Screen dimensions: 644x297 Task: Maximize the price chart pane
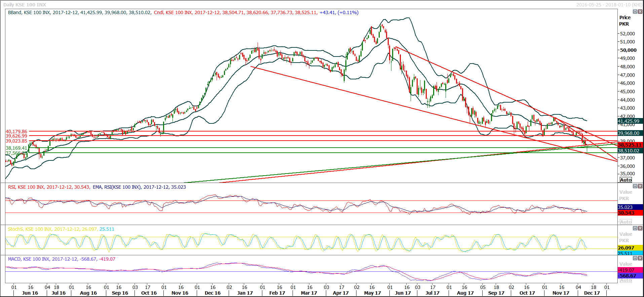tap(635, 11)
